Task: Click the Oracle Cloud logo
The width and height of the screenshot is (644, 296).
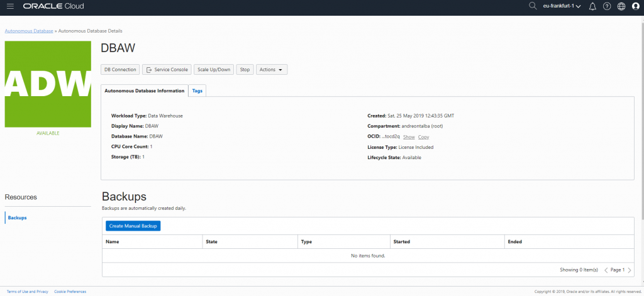Action: point(53,6)
